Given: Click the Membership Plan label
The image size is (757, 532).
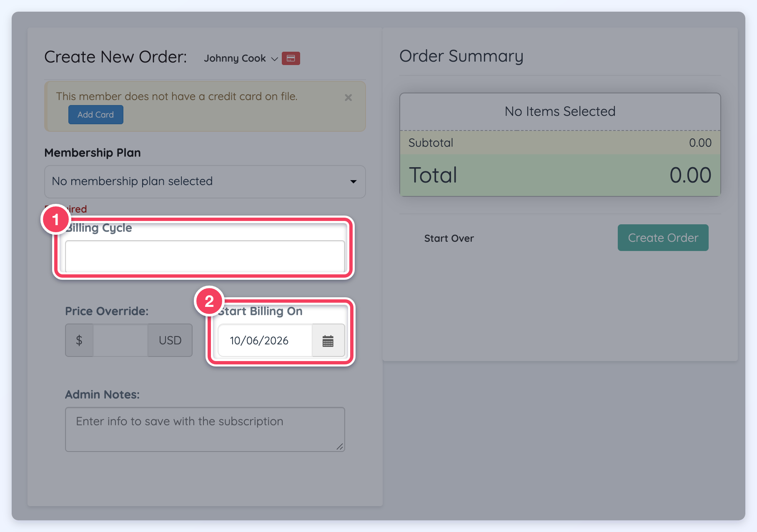Looking at the screenshot, I should tap(93, 153).
